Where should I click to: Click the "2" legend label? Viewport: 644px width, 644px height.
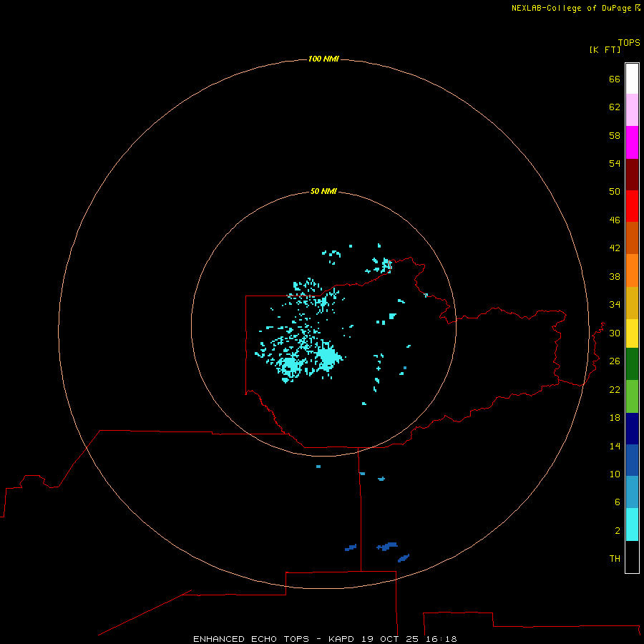618,531
